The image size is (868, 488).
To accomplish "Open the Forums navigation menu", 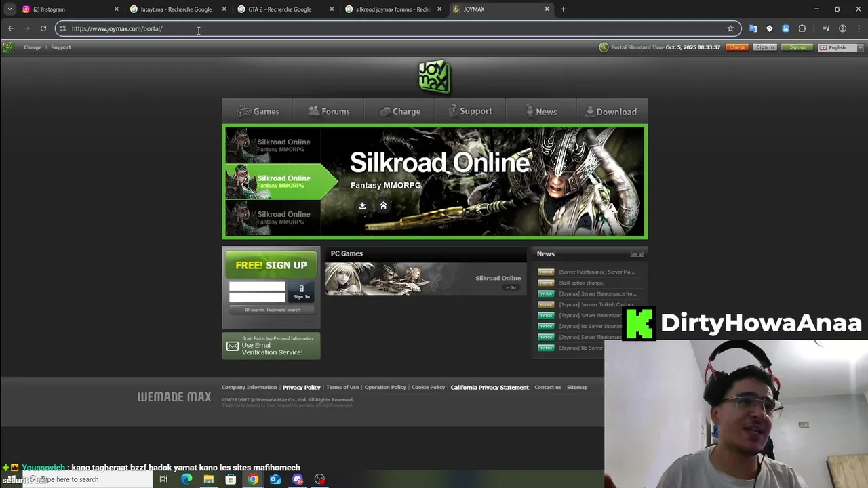I will click(329, 111).
